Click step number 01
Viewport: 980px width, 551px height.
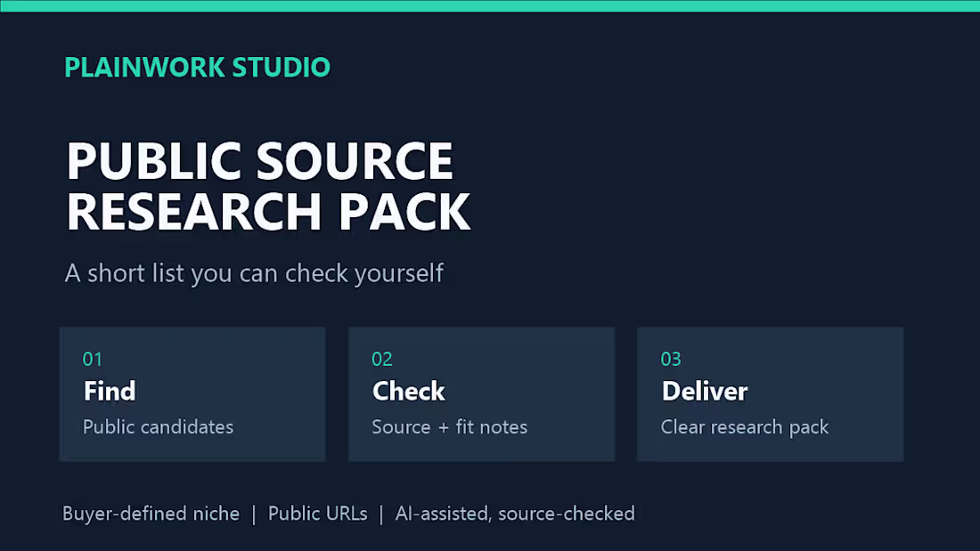(93, 360)
